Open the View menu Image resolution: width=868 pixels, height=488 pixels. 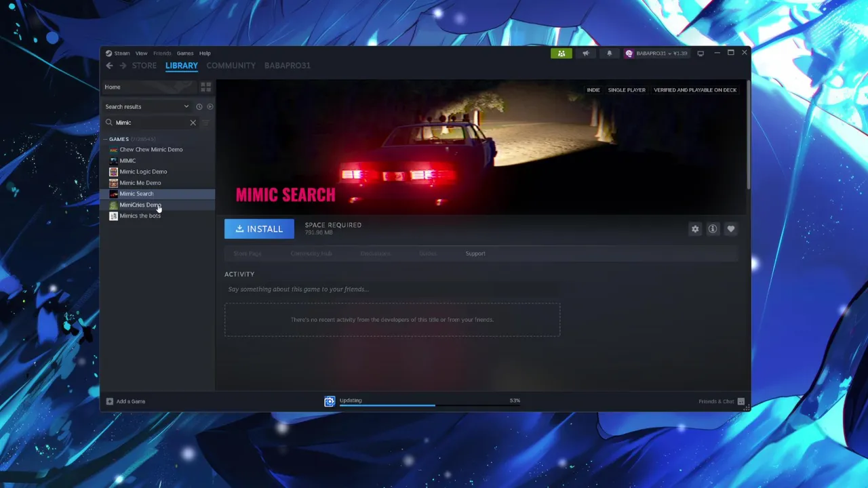pyautogui.click(x=141, y=53)
